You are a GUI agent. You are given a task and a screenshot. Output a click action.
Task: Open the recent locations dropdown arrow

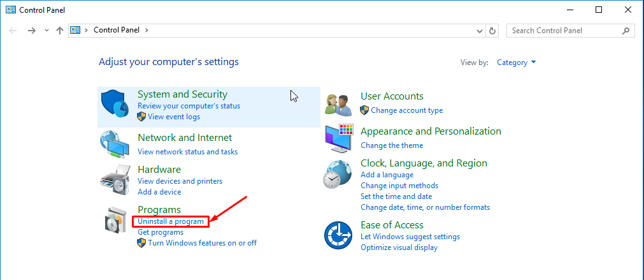[47, 31]
